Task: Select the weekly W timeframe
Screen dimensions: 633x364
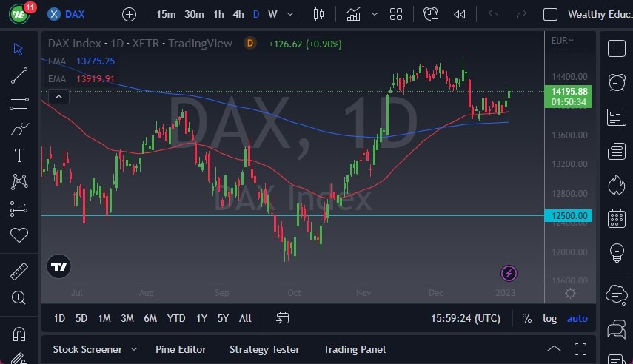Action: 272,15
